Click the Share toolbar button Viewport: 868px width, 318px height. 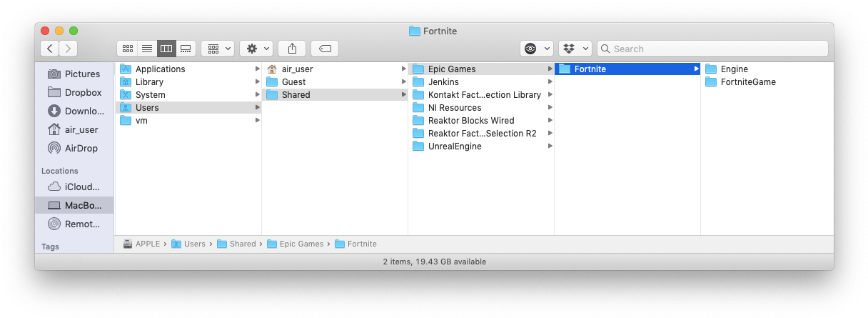292,49
